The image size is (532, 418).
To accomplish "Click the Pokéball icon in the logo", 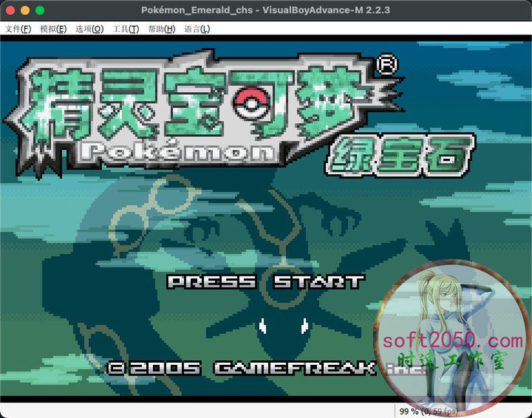I will 252,104.
